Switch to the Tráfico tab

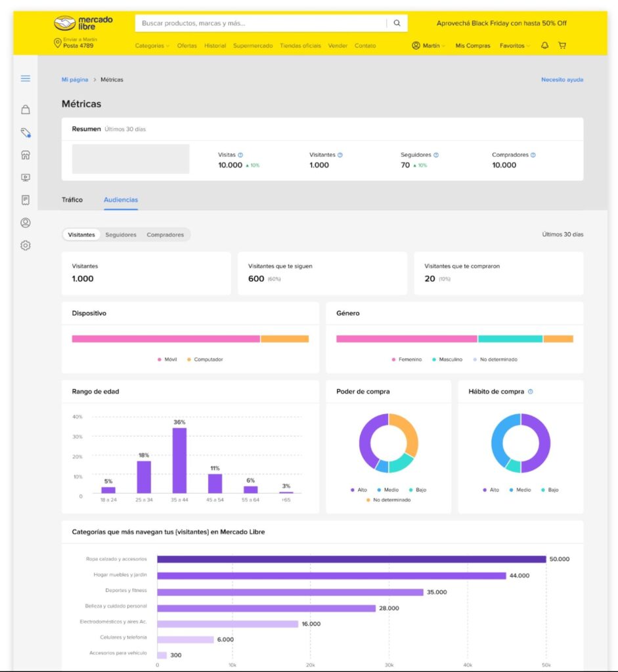coord(72,199)
